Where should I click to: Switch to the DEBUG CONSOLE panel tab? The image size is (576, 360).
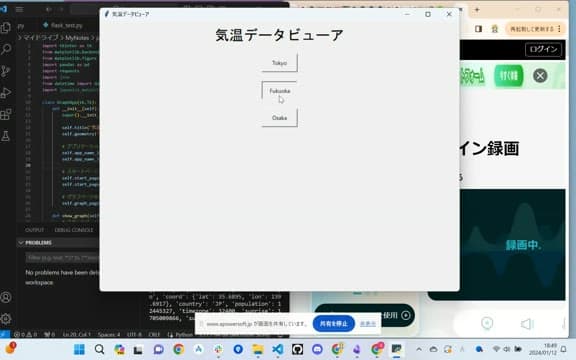pyautogui.click(x=74, y=230)
